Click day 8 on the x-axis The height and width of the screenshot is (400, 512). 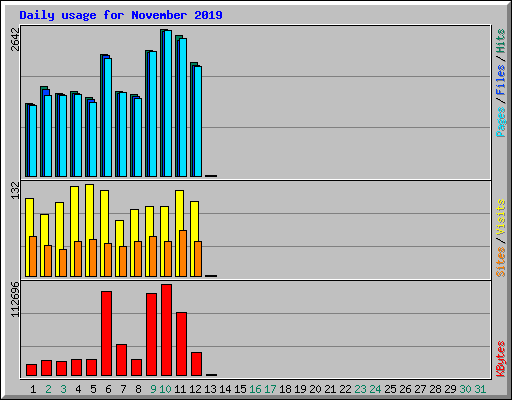[138, 389]
